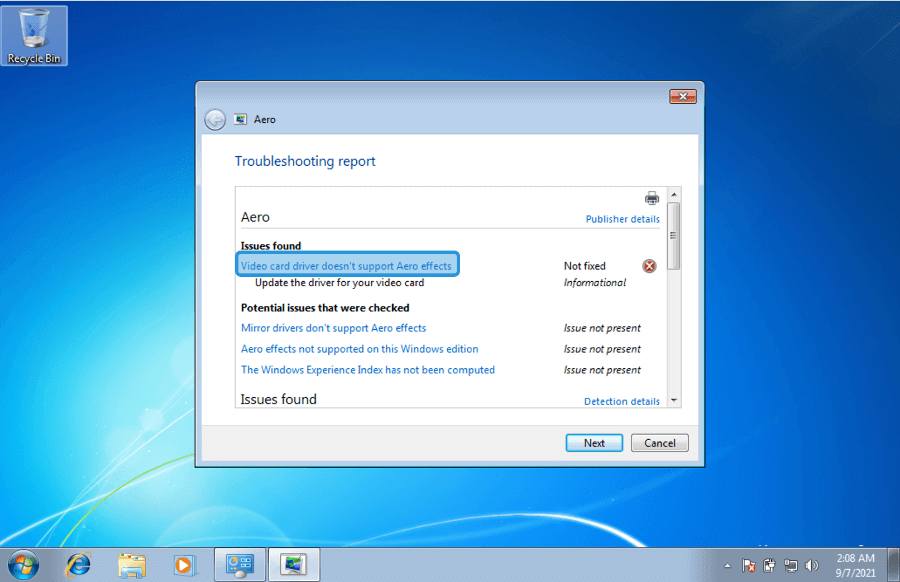This screenshot has height=582, width=900.
Task: Open the Windows Start menu
Action: [x=24, y=565]
